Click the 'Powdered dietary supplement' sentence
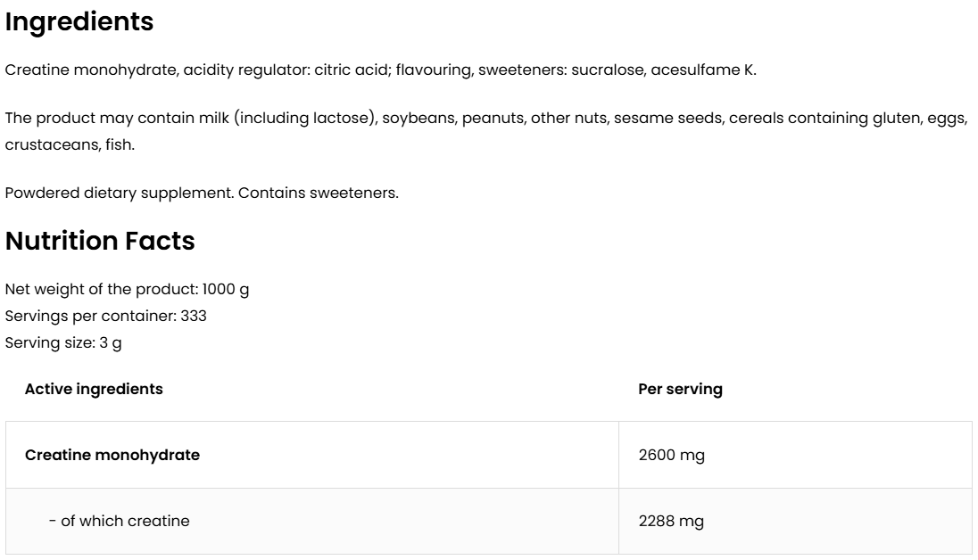Screen dimensions: 978x560 pos(120,193)
